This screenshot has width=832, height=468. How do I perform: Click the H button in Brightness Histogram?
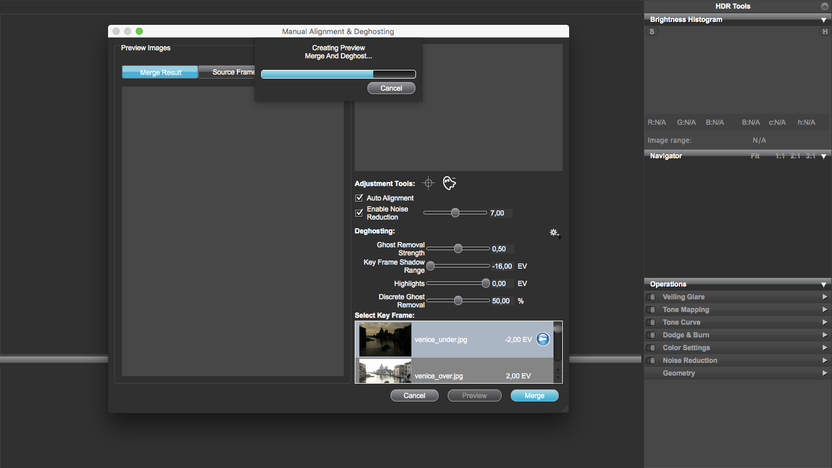tap(825, 32)
